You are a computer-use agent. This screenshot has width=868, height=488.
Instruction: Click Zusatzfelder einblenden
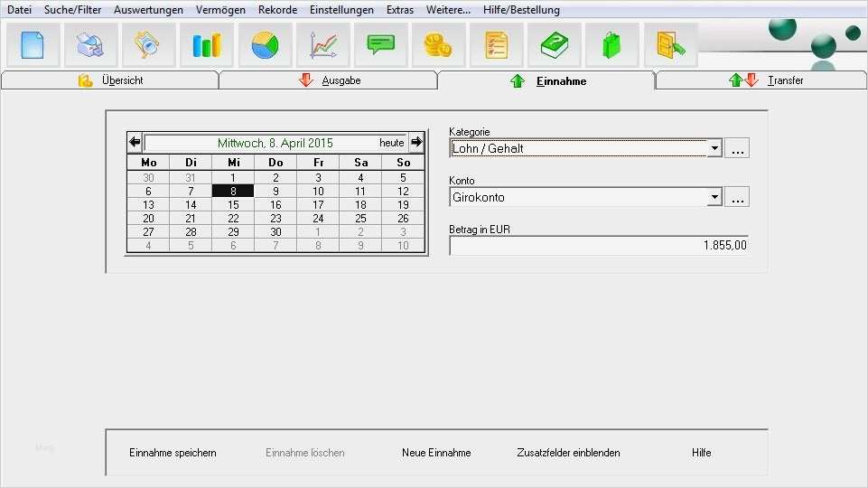point(568,453)
